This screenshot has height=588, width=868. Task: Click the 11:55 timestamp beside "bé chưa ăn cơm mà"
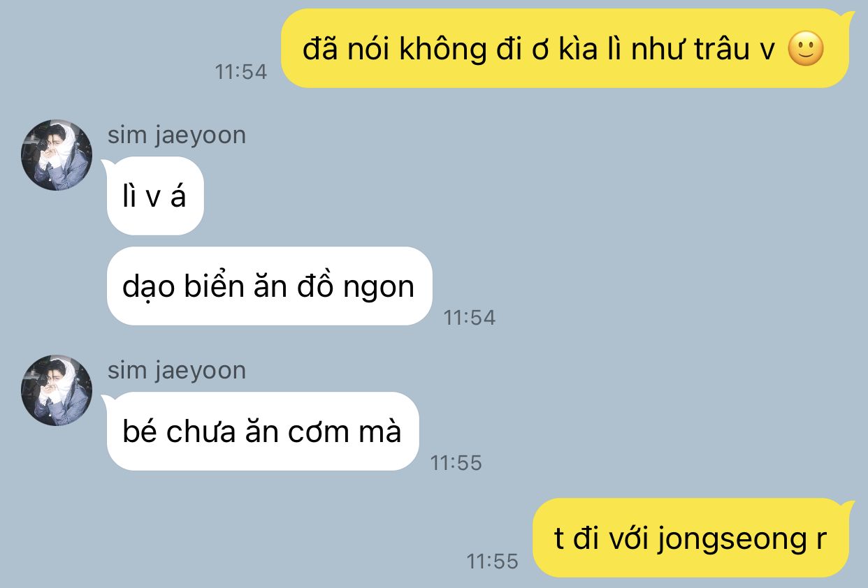point(456,462)
